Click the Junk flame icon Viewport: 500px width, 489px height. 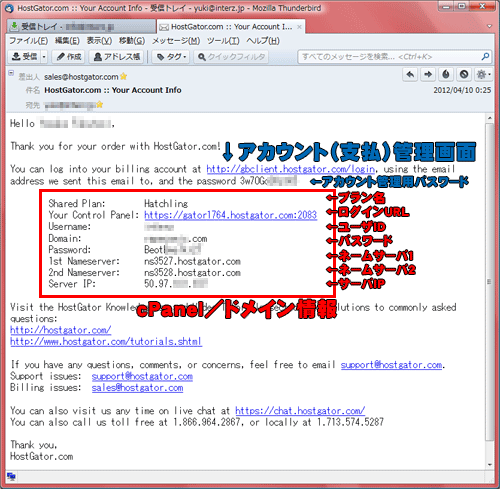click(446, 74)
